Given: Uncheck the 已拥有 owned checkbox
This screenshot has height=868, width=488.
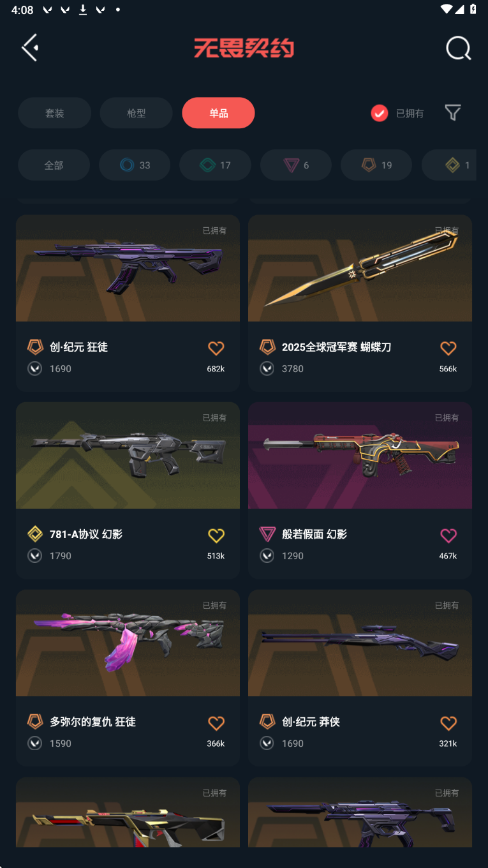Looking at the screenshot, I should [x=380, y=113].
